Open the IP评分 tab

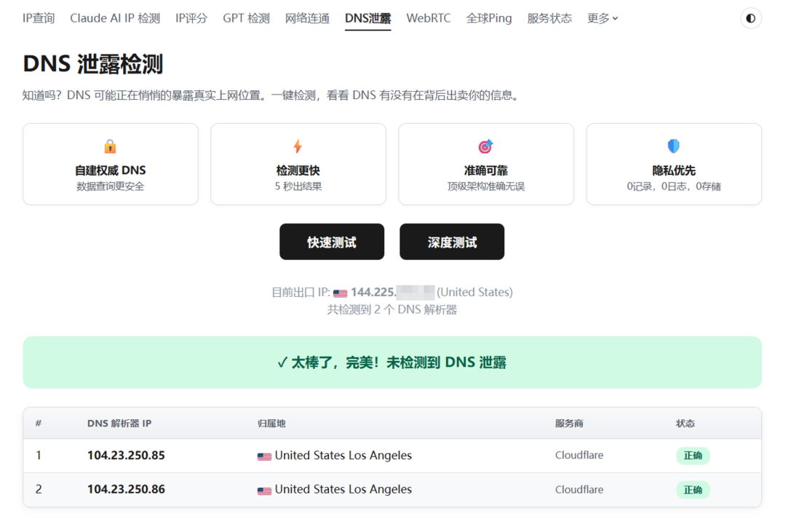pos(191,18)
